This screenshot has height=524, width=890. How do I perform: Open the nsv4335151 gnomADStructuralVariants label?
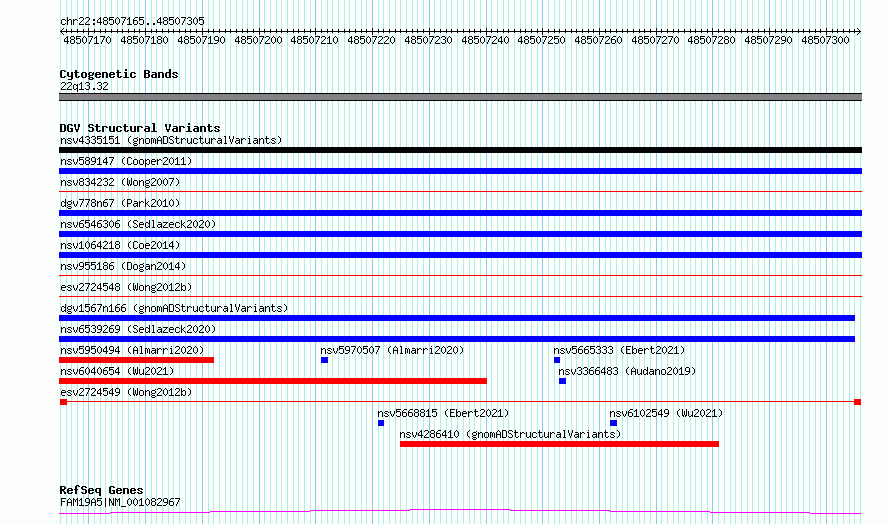[x=171, y=140]
